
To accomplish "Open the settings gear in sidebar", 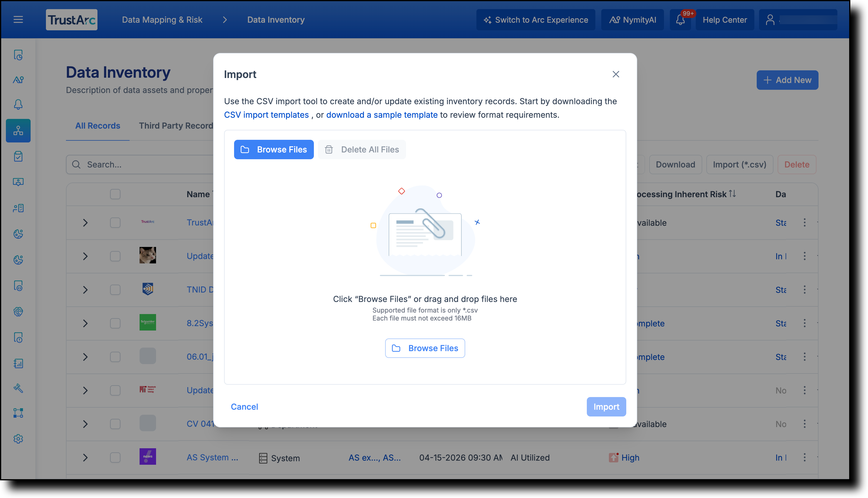I will pyautogui.click(x=18, y=439).
